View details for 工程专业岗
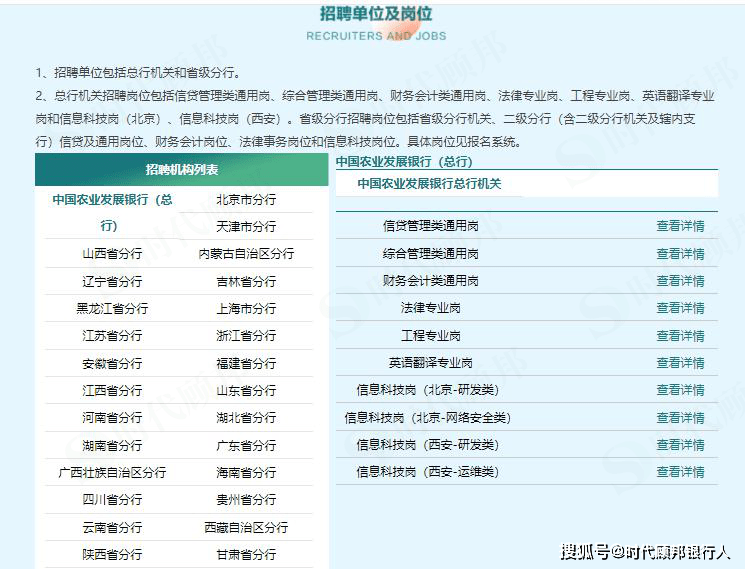The width and height of the screenshot is (745, 569). 680,336
